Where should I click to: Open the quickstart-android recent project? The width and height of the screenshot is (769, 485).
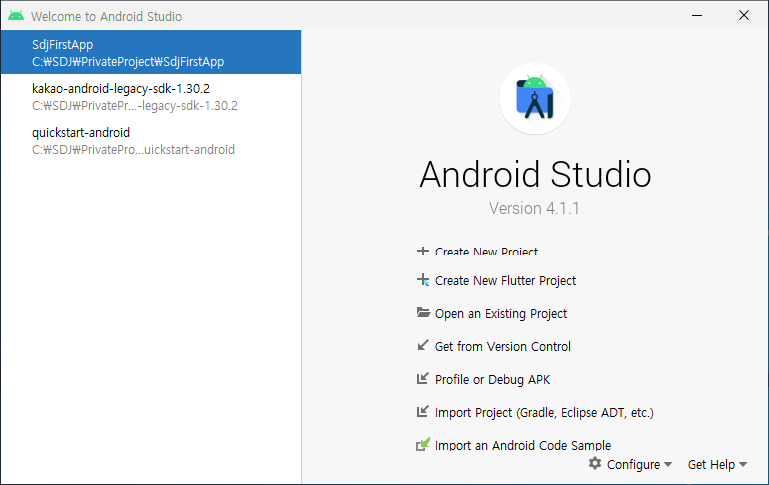(x=151, y=141)
